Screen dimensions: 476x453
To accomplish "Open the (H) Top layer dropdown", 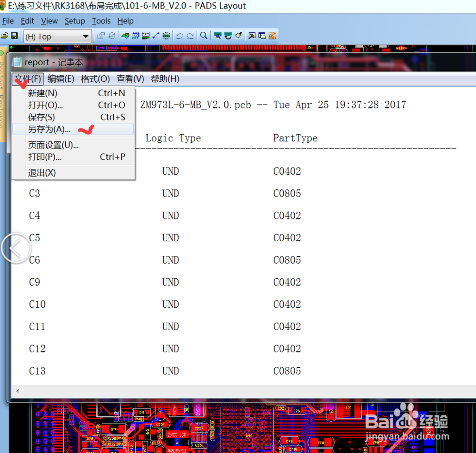I will [x=58, y=37].
